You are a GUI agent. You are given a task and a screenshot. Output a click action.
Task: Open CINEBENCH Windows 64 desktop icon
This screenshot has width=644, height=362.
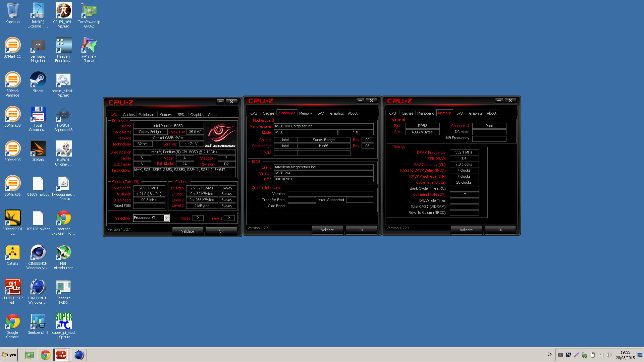[38, 257]
